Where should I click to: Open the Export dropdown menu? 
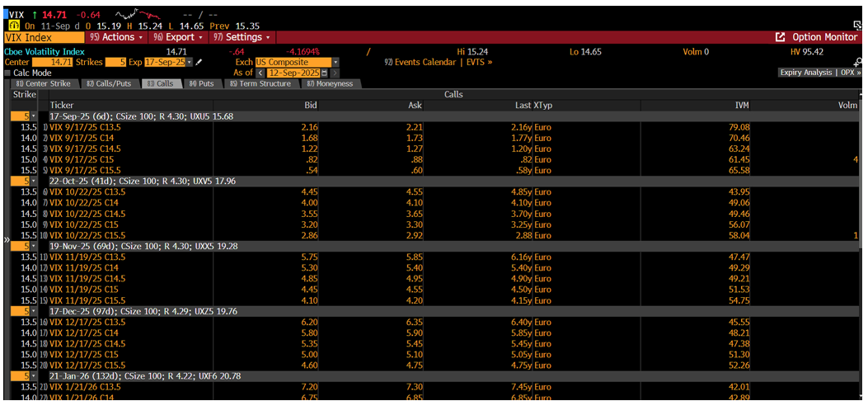(178, 37)
